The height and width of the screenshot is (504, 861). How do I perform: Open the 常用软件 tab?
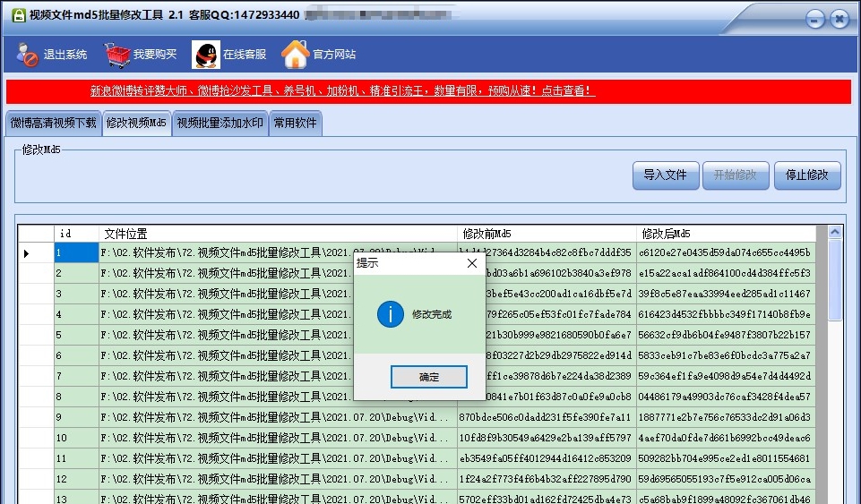click(x=296, y=123)
